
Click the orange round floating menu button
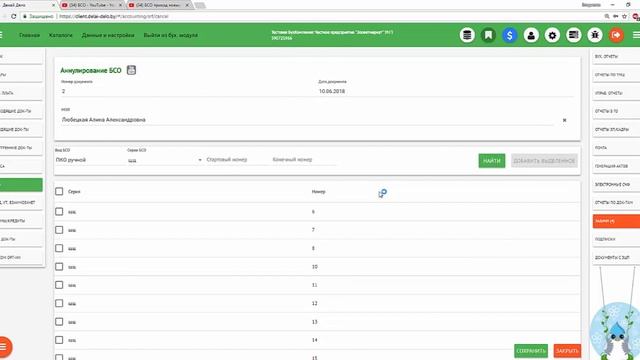click(x=4, y=347)
